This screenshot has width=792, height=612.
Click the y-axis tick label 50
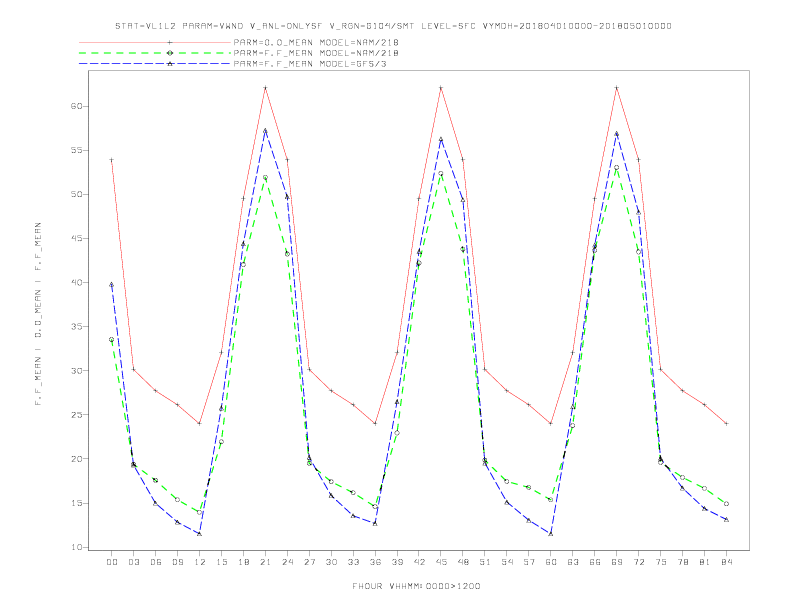[76, 194]
